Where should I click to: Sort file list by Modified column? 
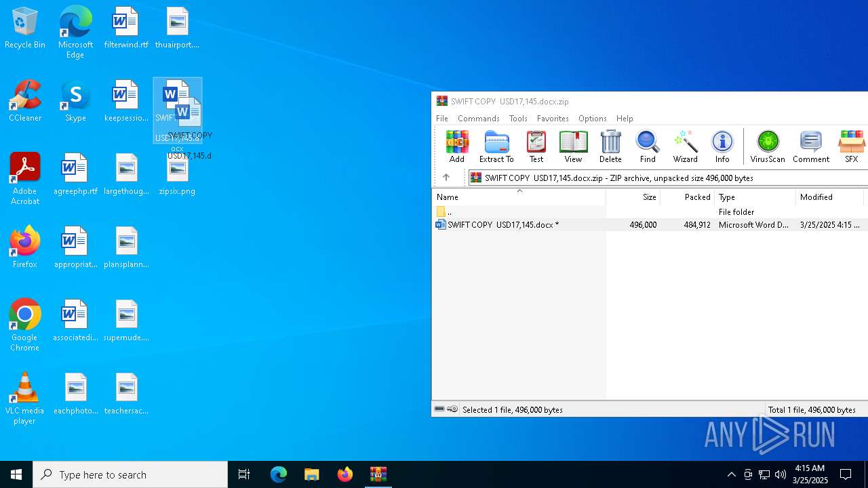click(830, 197)
